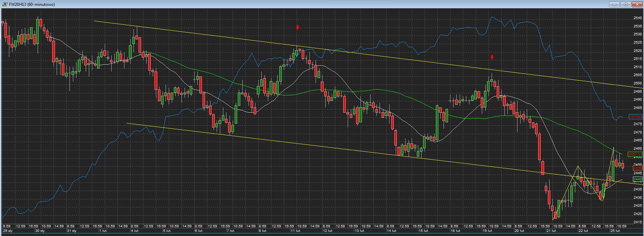Click the 29 sty date label
The image size is (644, 236).
point(8,230)
